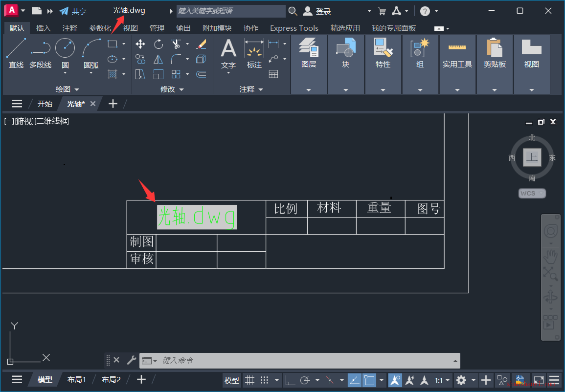Toggle grid display in the status bar
Image resolution: width=565 pixels, height=392 pixels.
tap(249, 380)
